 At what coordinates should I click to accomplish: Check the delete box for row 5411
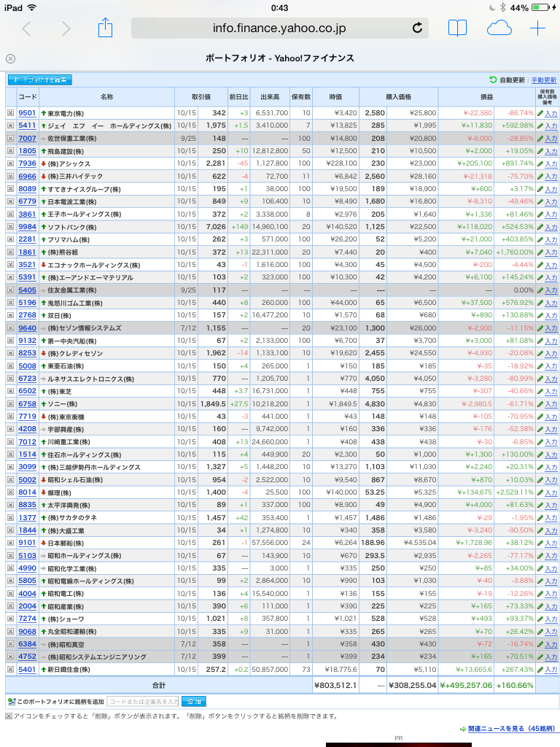point(10,125)
